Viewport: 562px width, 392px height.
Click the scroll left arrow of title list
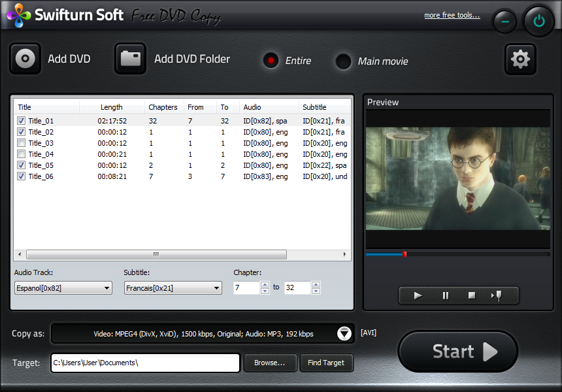coord(20,254)
